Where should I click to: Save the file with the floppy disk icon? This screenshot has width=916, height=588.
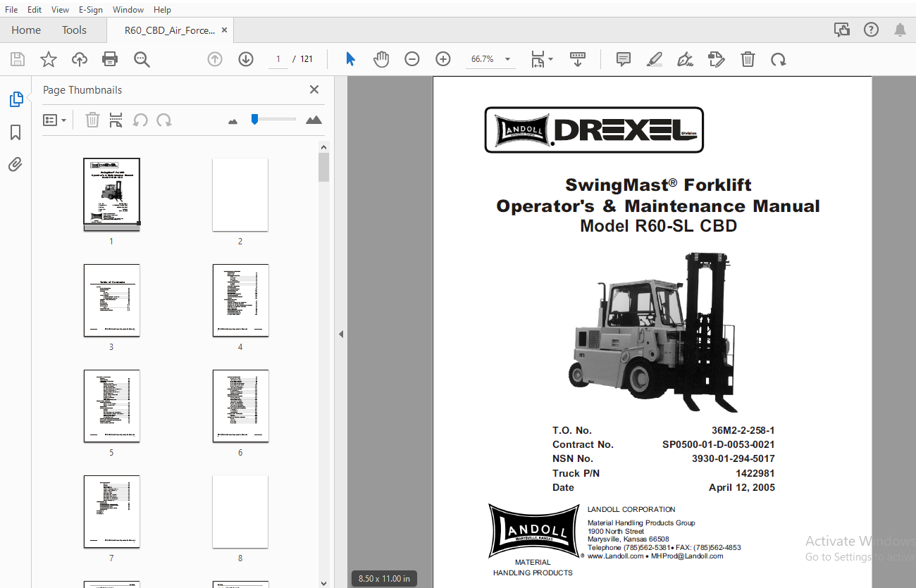[x=18, y=59]
